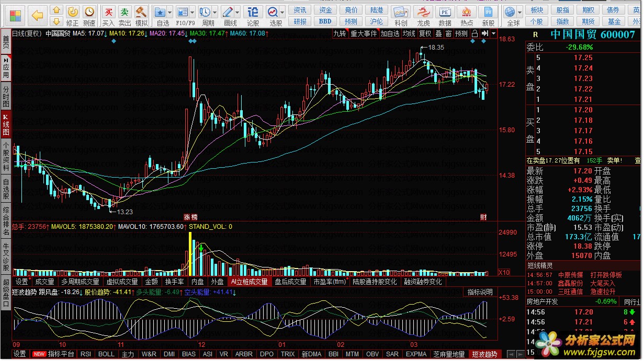644x361 pixels.
Task: Click 重大事件 button
Action: click(364, 33)
